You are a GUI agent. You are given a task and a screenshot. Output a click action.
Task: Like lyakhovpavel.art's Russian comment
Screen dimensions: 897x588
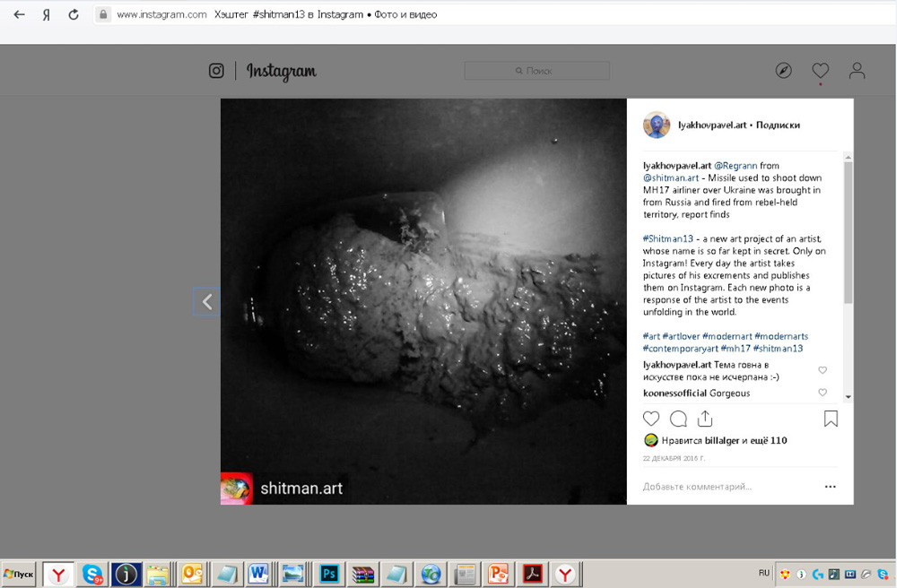point(823,370)
